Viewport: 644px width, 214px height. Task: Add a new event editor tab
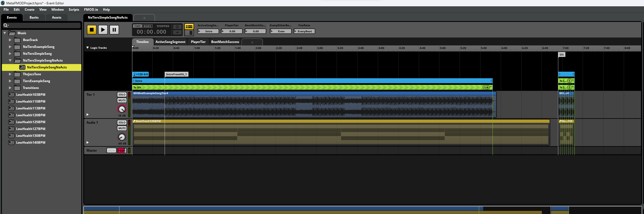[144, 18]
